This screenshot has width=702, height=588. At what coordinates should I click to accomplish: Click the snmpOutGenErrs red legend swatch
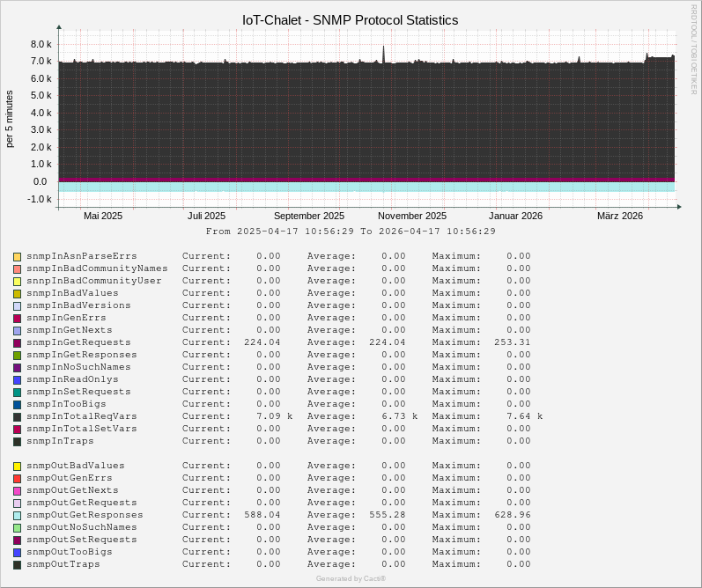click(17, 478)
